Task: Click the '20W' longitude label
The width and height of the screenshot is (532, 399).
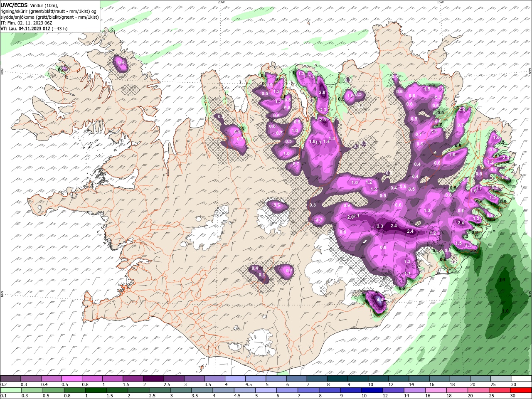Action: [221, 2]
